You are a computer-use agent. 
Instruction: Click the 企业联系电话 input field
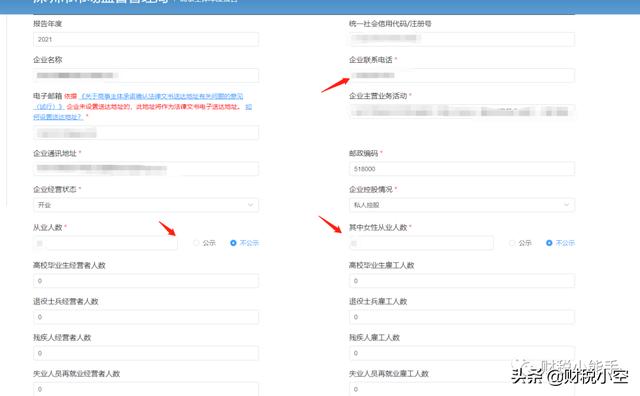tap(462, 75)
